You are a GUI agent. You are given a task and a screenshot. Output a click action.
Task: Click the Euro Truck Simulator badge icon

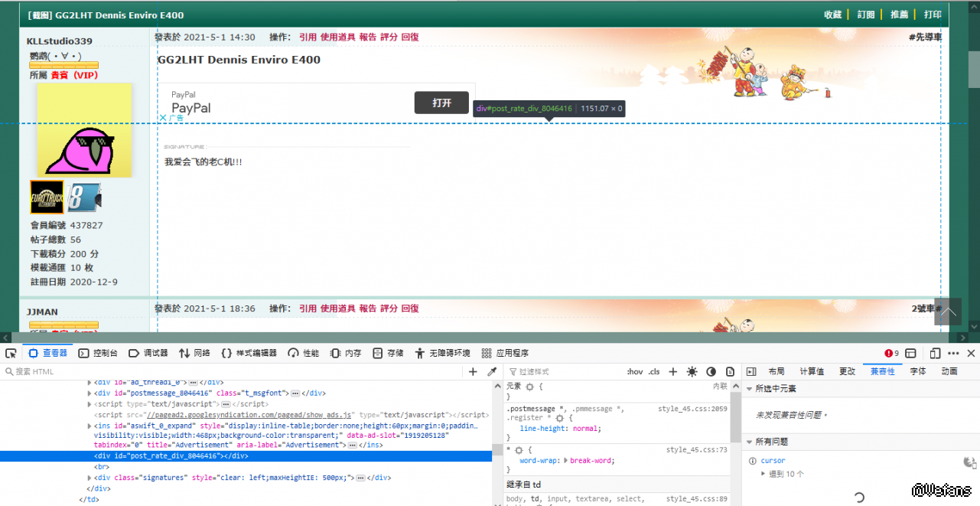tap(47, 198)
